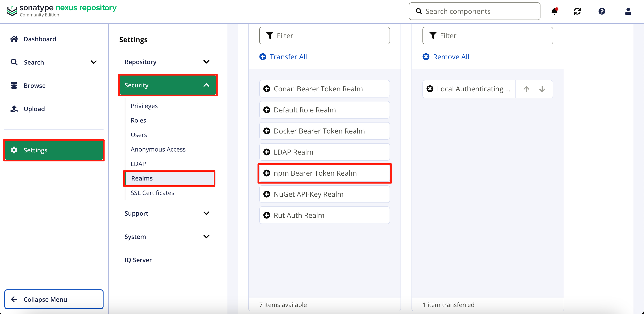The height and width of the screenshot is (314, 644).
Task: Add npm Bearer Token Realm with plus icon
Action: (267, 173)
